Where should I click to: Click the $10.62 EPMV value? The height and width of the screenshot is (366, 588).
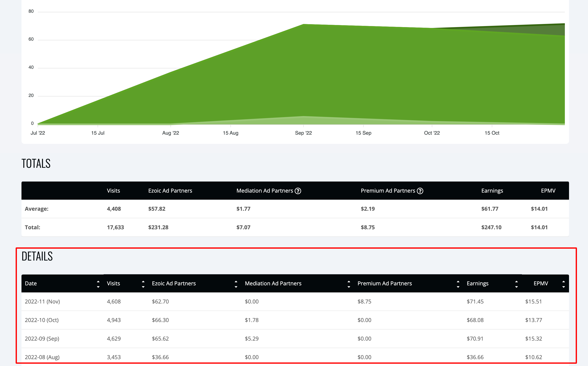point(534,357)
